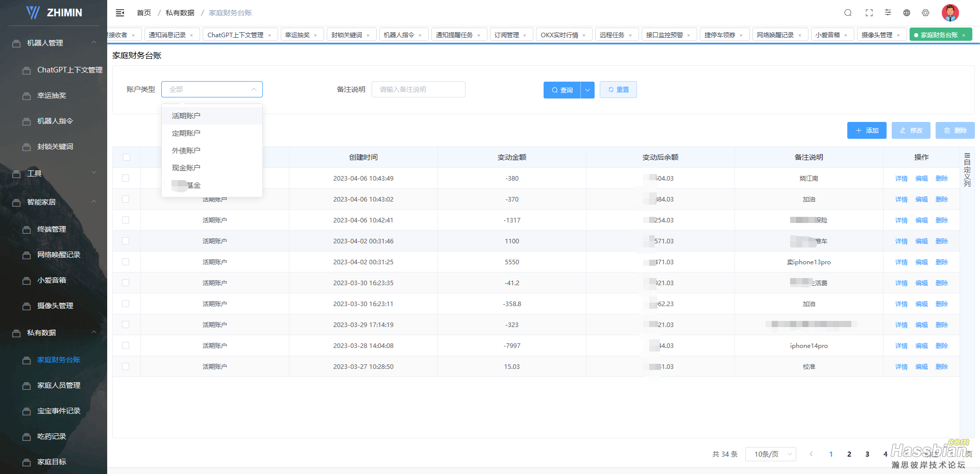Open the 10条/页 page size selector

pos(770,454)
